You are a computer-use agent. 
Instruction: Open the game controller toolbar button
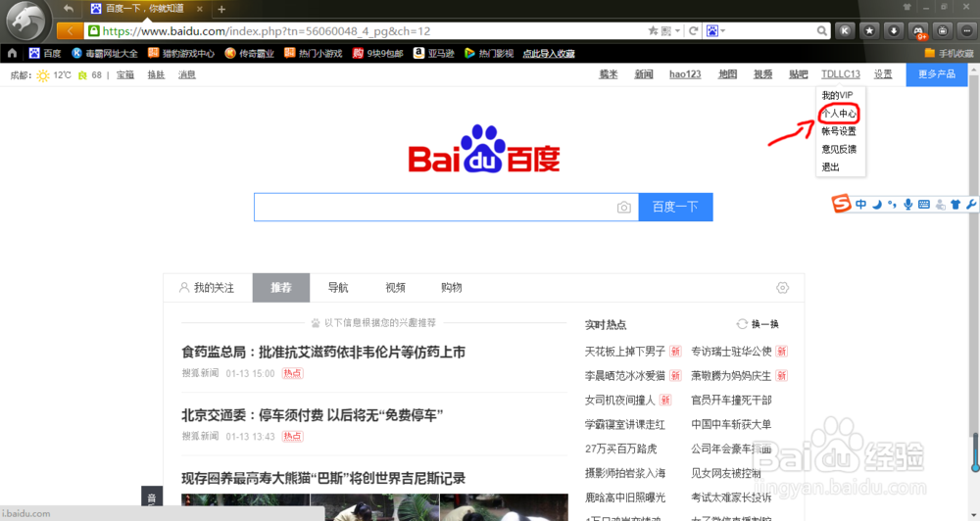tap(918, 30)
